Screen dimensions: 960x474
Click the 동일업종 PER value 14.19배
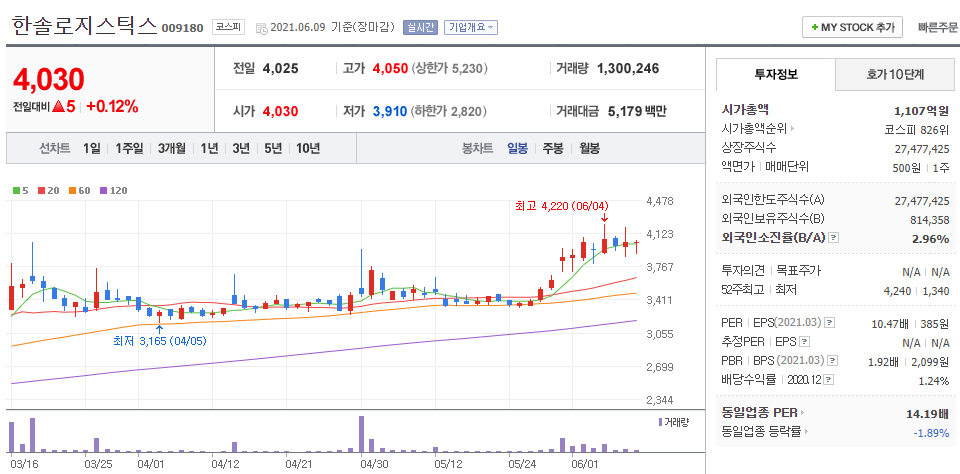point(928,413)
